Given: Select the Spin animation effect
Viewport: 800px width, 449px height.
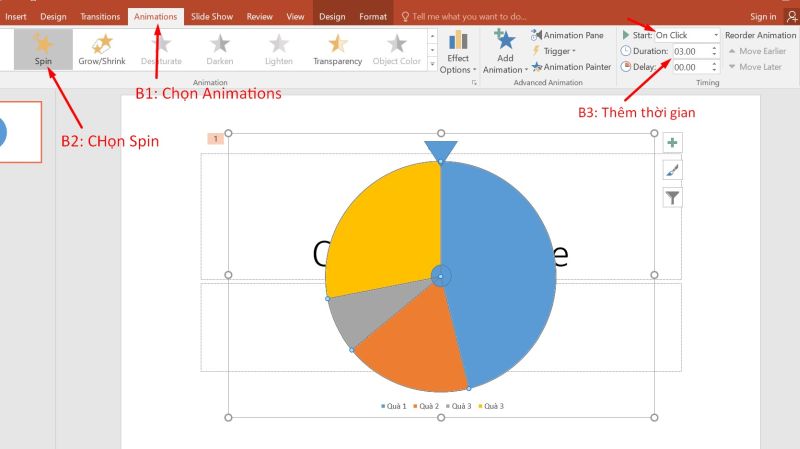Looking at the screenshot, I should coord(43,49).
